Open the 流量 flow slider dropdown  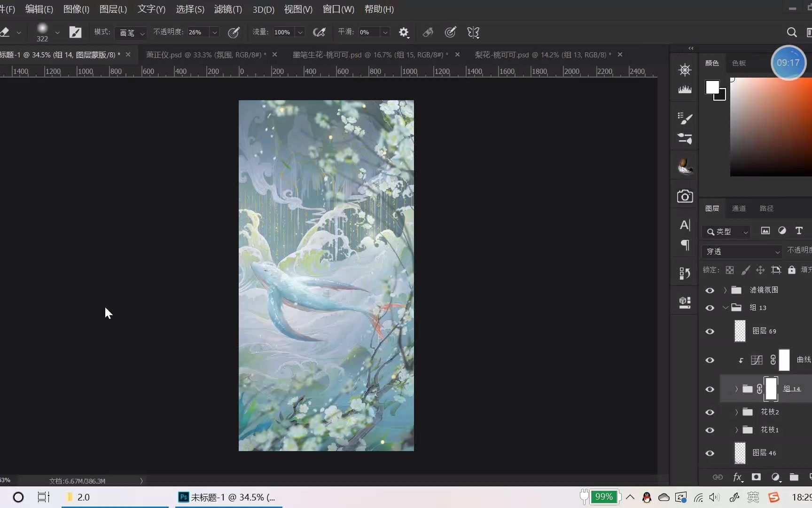(x=300, y=32)
